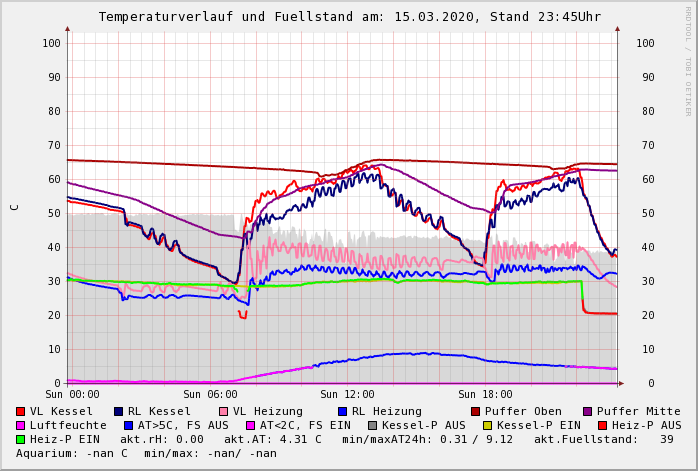Click the blue RL Heizung legend swatch
This screenshot has width=698, height=471.
click(342, 411)
